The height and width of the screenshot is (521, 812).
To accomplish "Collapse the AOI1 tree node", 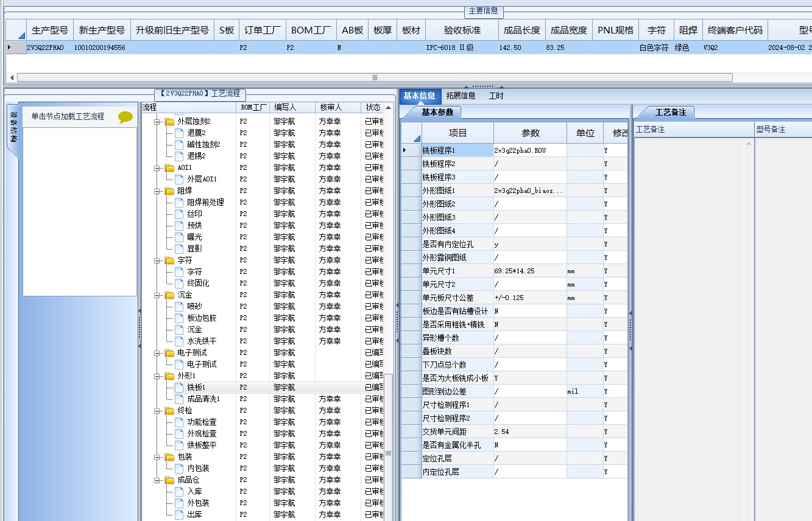I will coord(157,168).
